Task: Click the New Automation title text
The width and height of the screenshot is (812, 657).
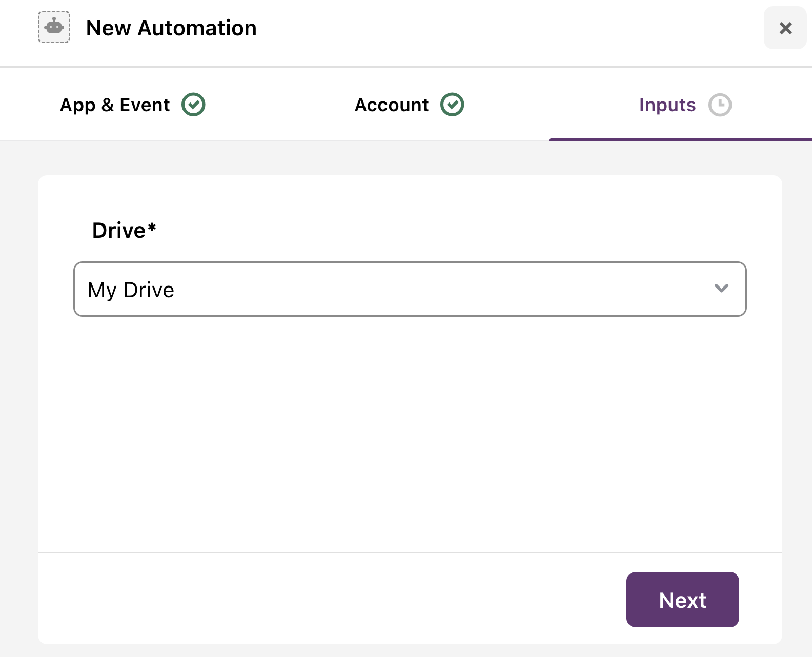Action: (x=171, y=28)
